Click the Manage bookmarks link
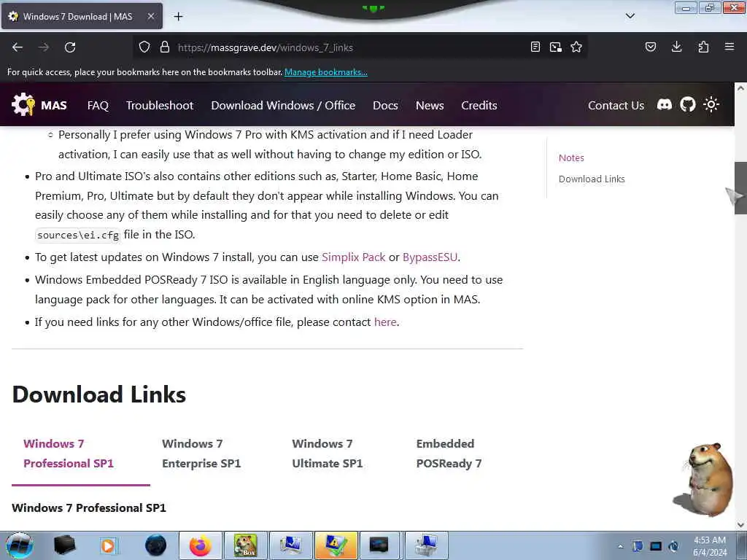 tap(326, 72)
